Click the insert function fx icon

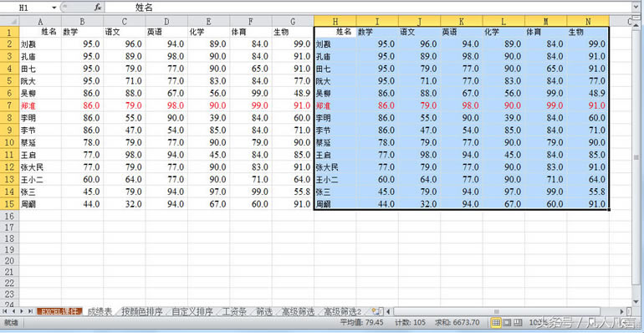tap(97, 8)
